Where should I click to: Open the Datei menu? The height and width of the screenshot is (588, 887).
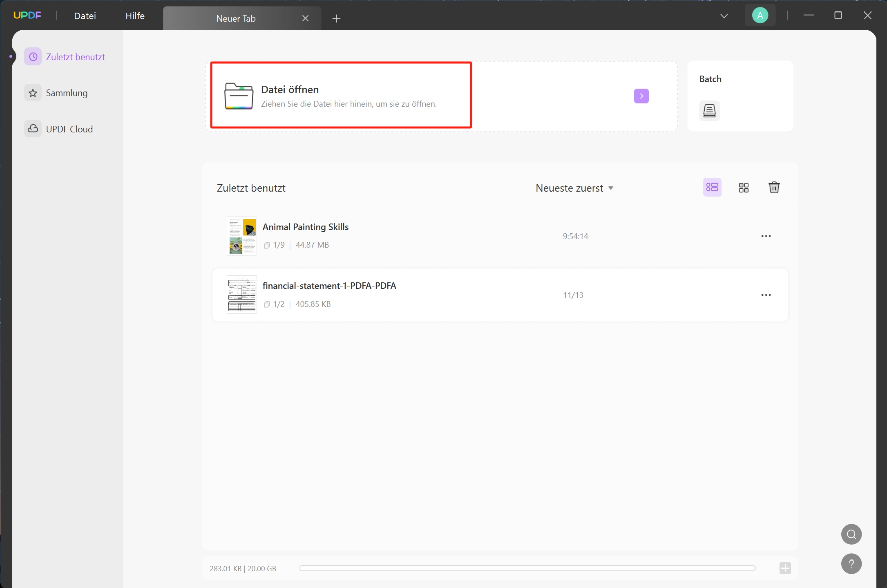pos(84,15)
